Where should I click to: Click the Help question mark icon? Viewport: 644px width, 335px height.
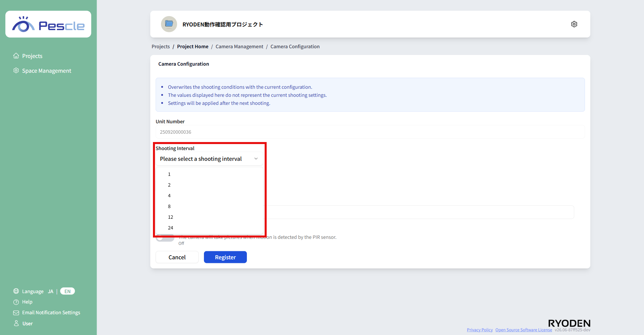point(16,302)
